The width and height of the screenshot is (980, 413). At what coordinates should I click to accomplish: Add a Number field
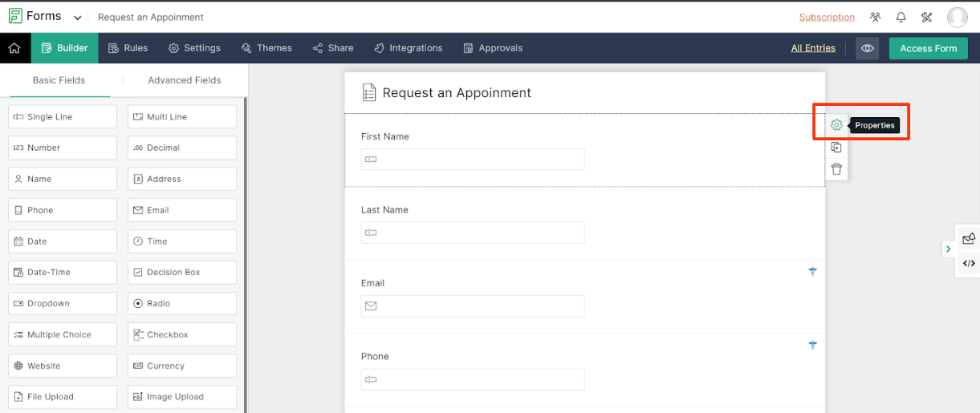coord(63,148)
